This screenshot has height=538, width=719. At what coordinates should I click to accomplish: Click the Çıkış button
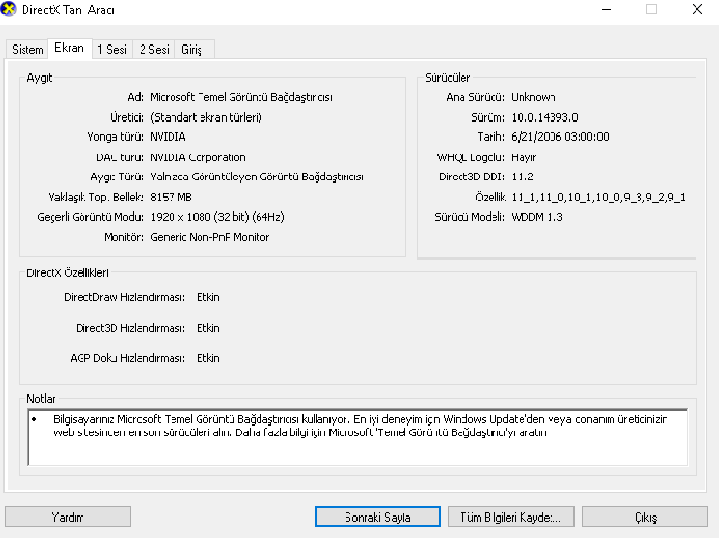point(645,517)
